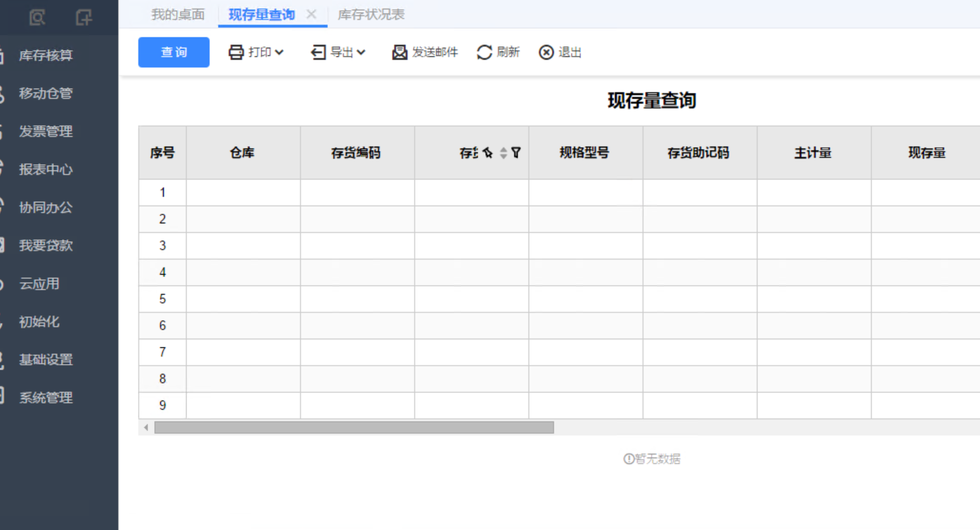
Task: Close the 现存量查询 tab
Action: pyautogui.click(x=311, y=14)
